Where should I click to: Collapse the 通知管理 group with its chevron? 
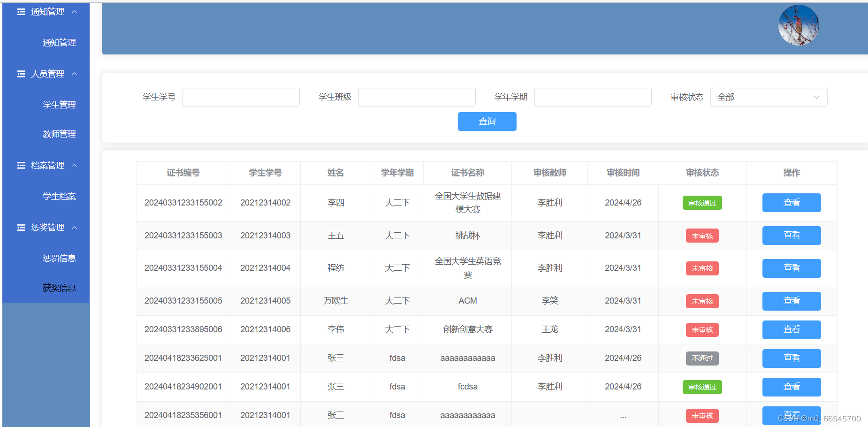(74, 12)
